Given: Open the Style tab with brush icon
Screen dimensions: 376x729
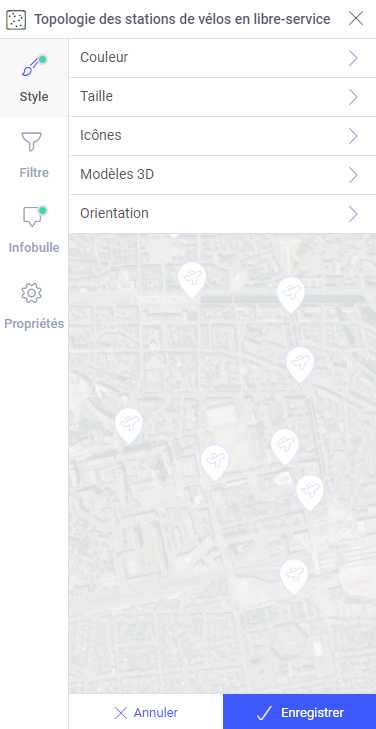Looking at the screenshot, I should 34,78.
